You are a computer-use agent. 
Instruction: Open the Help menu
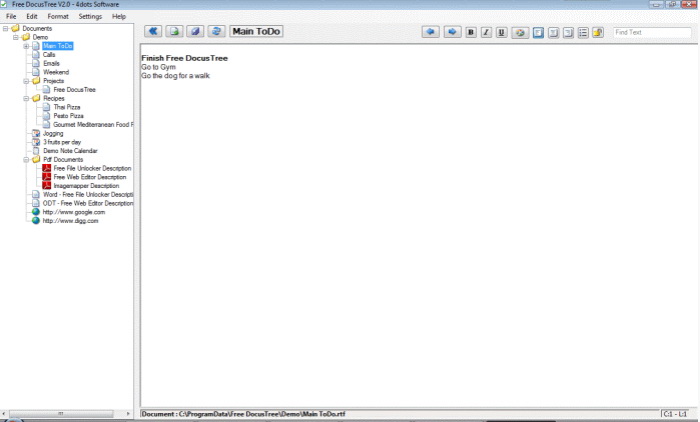point(119,16)
